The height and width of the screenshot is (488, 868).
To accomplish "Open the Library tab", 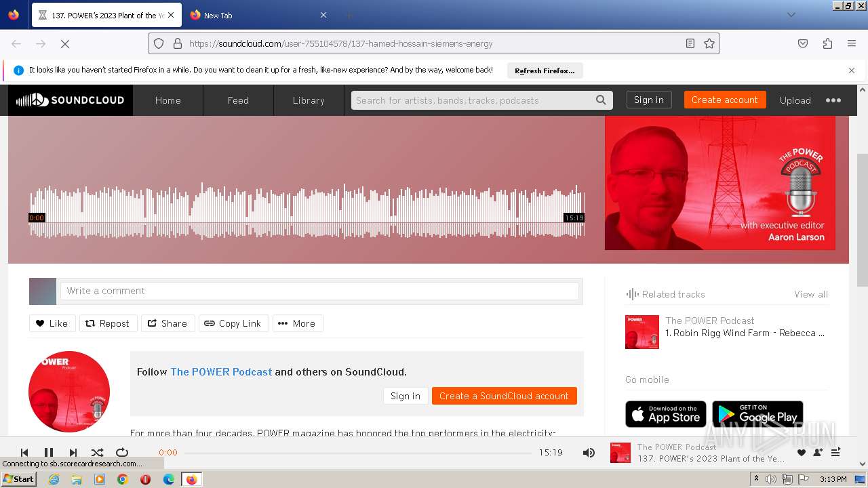I will (x=309, y=100).
